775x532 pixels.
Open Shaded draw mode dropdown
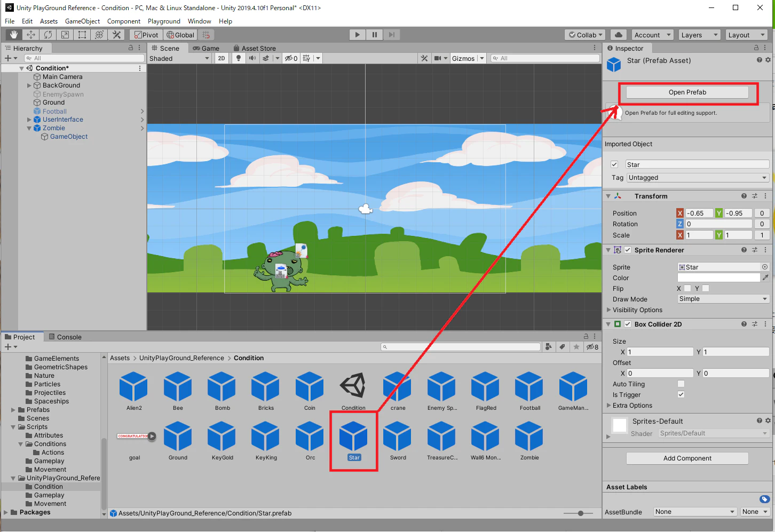click(x=179, y=58)
